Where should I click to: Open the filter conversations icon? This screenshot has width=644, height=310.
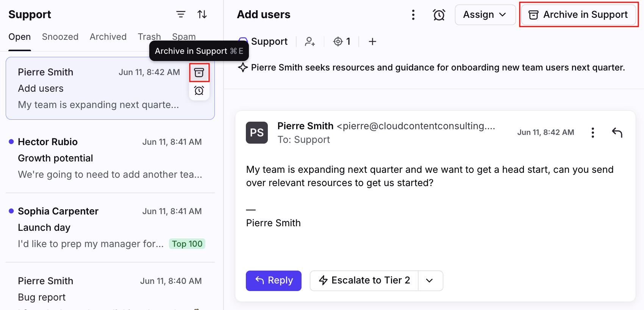pyautogui.click(x=181, y=14)
